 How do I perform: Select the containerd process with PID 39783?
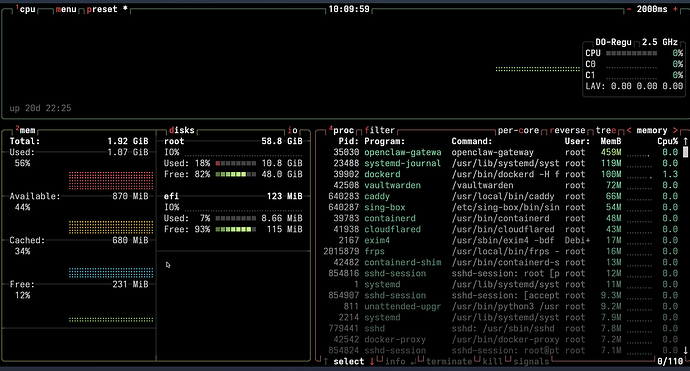tap(501, 218)
